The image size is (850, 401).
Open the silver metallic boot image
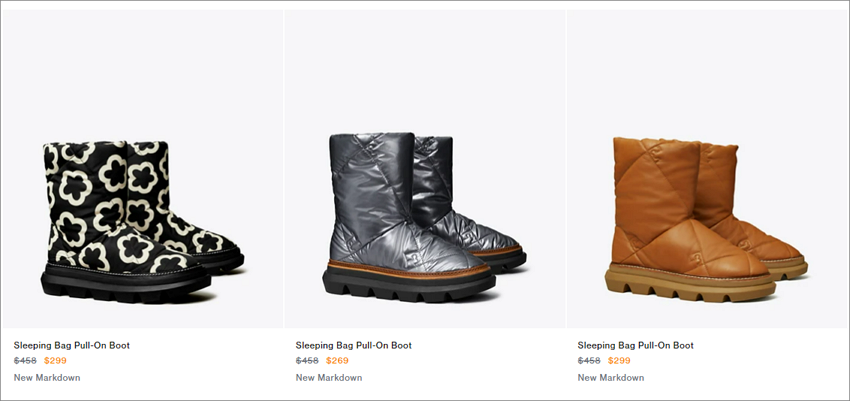coord(424,169)
